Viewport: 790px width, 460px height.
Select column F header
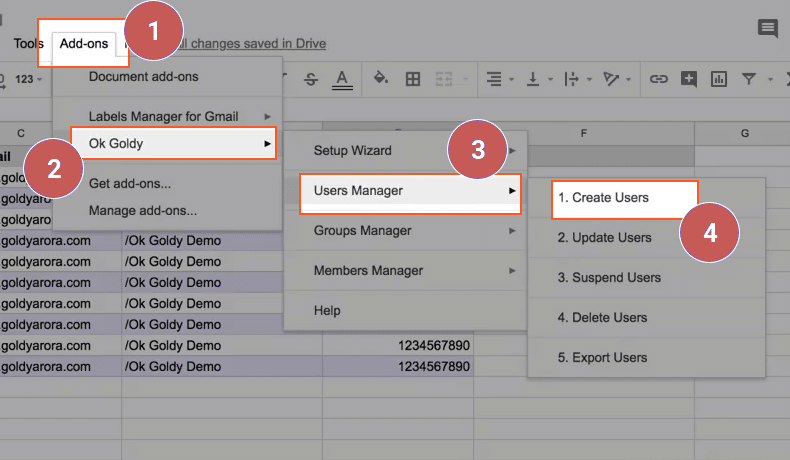click(x=583, y=134)
